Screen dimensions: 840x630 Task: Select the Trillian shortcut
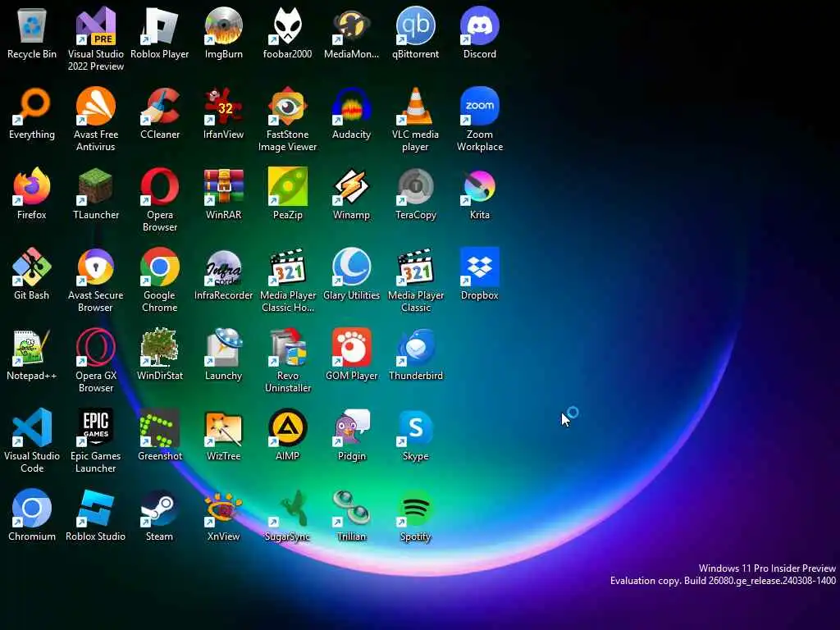point(351,508)
